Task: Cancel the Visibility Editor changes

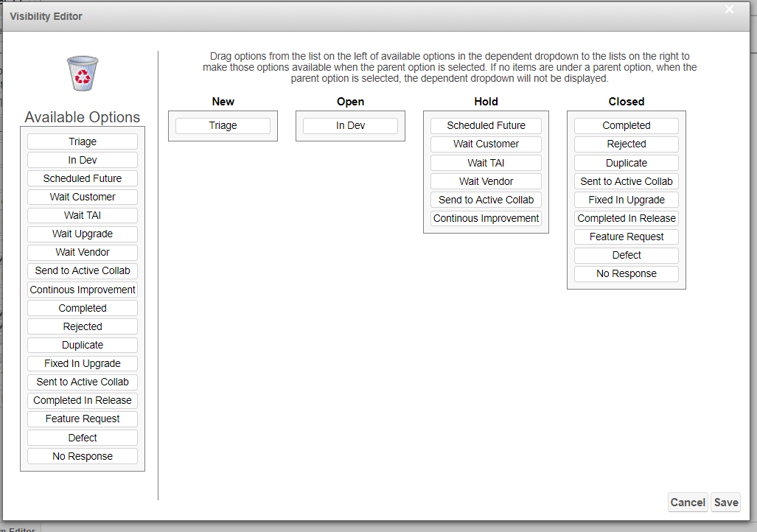Action: [687, 502]
